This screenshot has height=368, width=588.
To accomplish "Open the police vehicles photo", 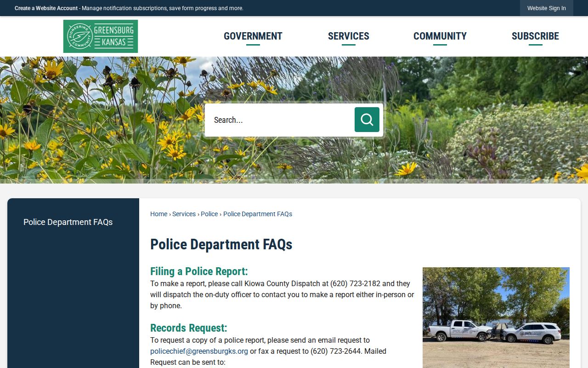I will click(496, 317).
